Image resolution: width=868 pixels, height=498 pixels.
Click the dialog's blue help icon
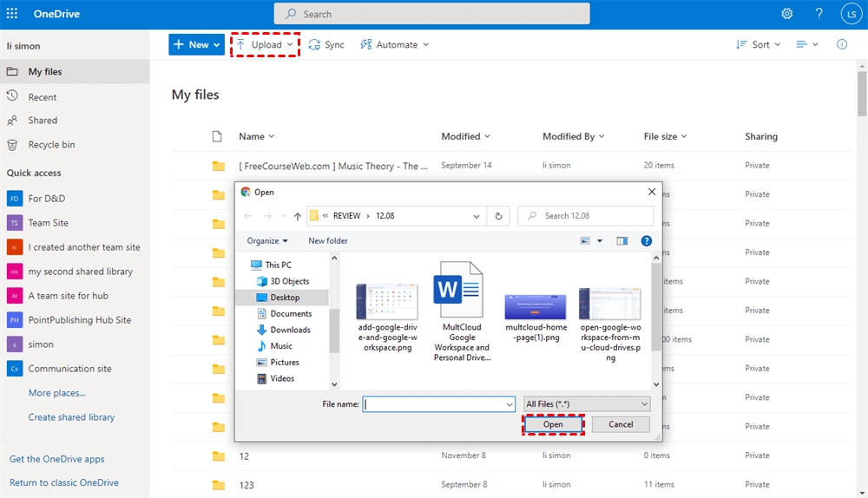click(x=646, y=240)
